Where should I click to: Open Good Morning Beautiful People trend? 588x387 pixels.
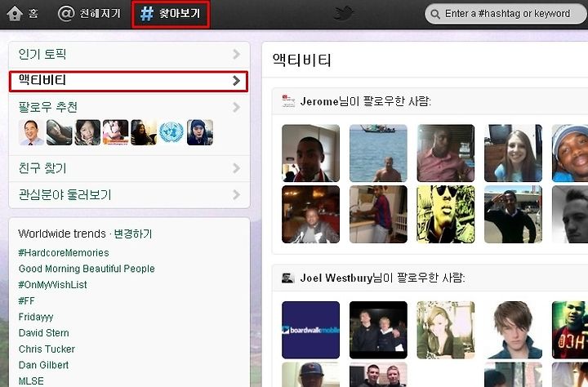click(87, 269)
